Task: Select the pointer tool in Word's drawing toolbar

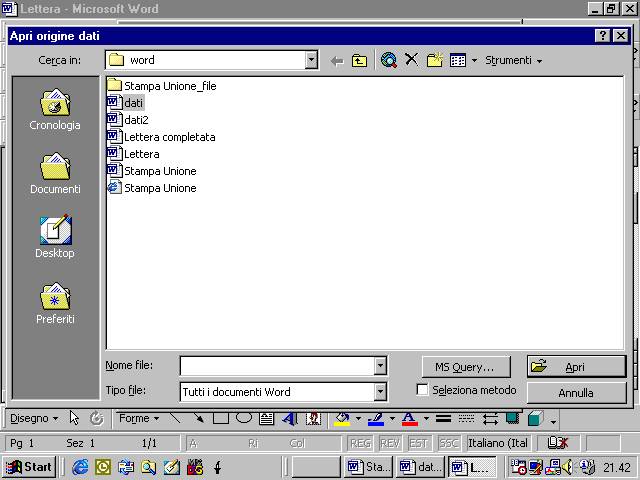Action: click(x=74, y=418)
